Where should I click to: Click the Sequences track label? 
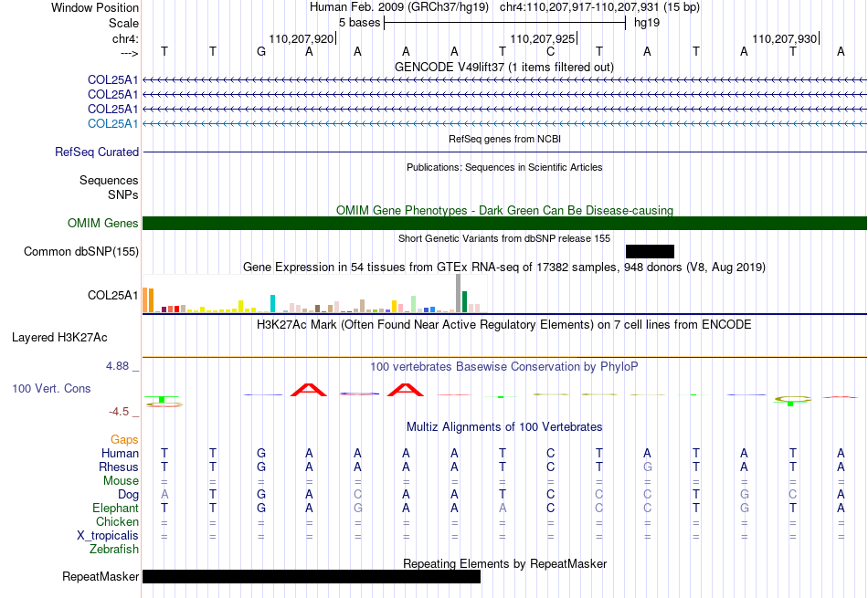pyautogui.click(x=109, y=181)
